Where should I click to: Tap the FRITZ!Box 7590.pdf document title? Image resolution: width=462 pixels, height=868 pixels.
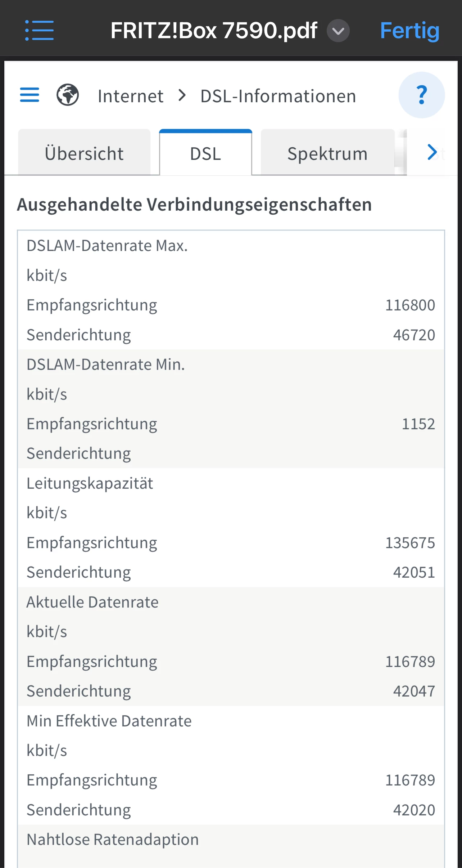click(x=214, y=31)
